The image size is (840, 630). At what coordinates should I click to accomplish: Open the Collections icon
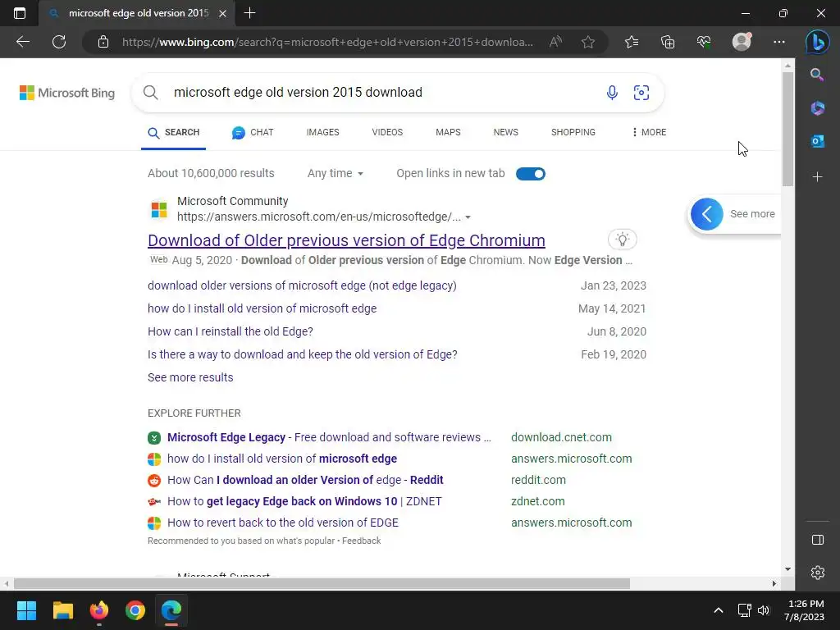coord(668,42)
